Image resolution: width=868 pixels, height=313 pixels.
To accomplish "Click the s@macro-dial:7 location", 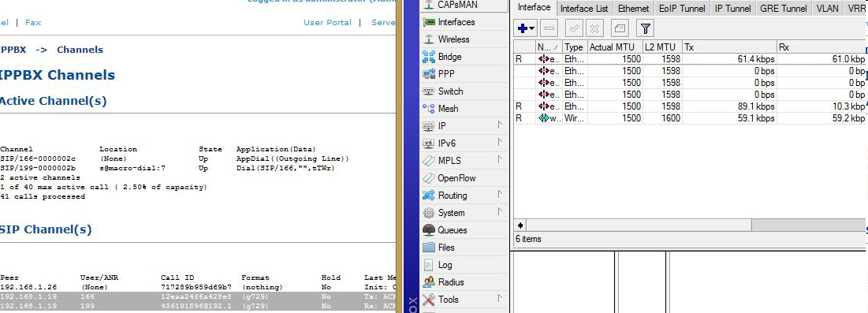I will 132,168.
